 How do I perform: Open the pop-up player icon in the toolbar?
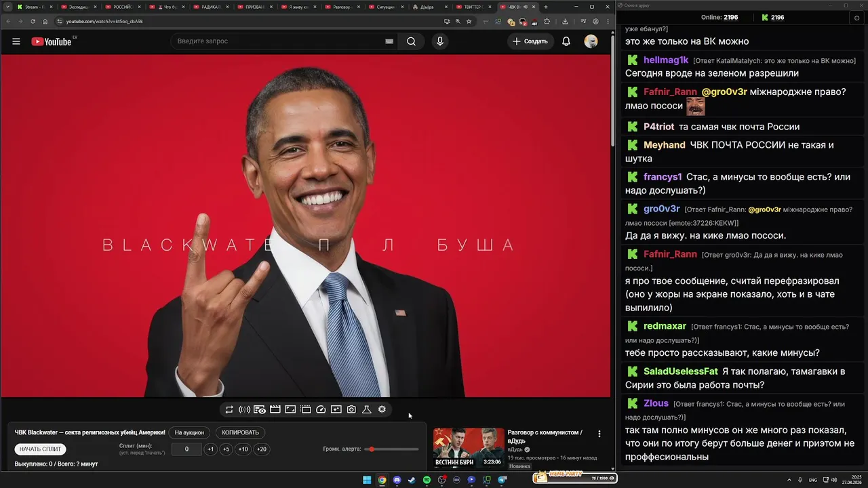(x=306, y=409)
